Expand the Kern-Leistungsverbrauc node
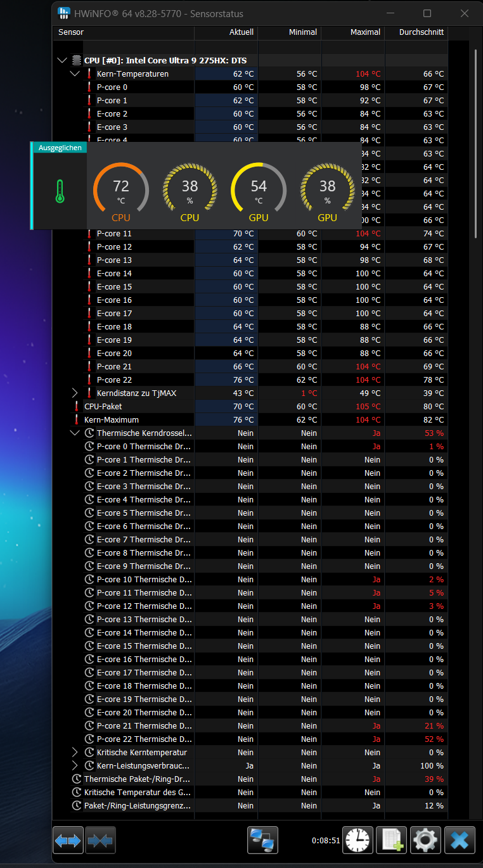 pos(75,766)
